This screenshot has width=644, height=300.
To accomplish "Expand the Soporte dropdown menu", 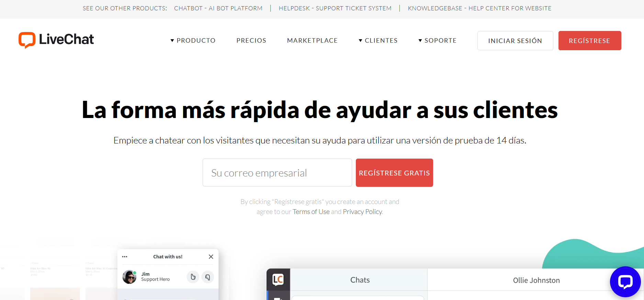I will [x=437, y=41].
